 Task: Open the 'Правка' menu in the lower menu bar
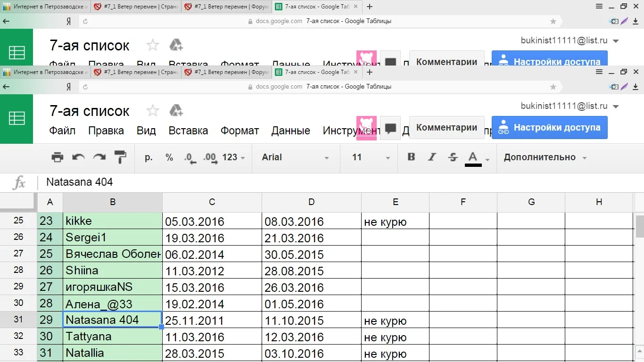pyautogui.click(x=106, y=131)
